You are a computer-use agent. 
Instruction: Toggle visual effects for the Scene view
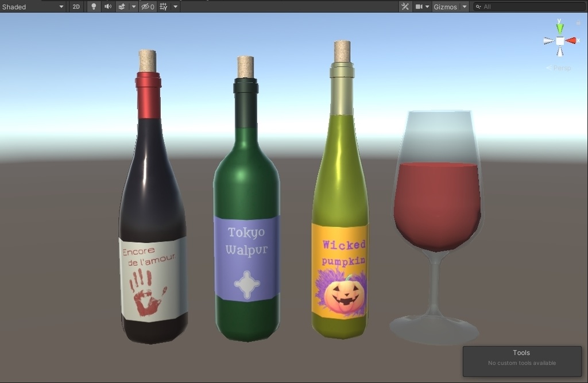pyautogui.click(x=123, y=6)
